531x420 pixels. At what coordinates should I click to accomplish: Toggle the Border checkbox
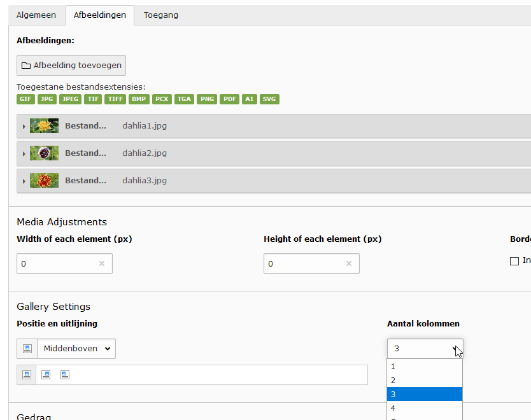click(514, 261)
